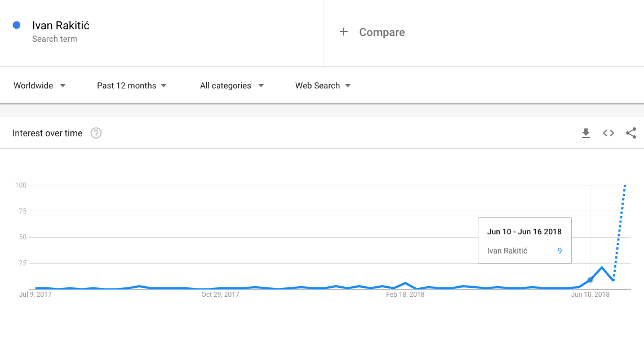
Task: Share the interest over time chart
Action: click(631, 134)
